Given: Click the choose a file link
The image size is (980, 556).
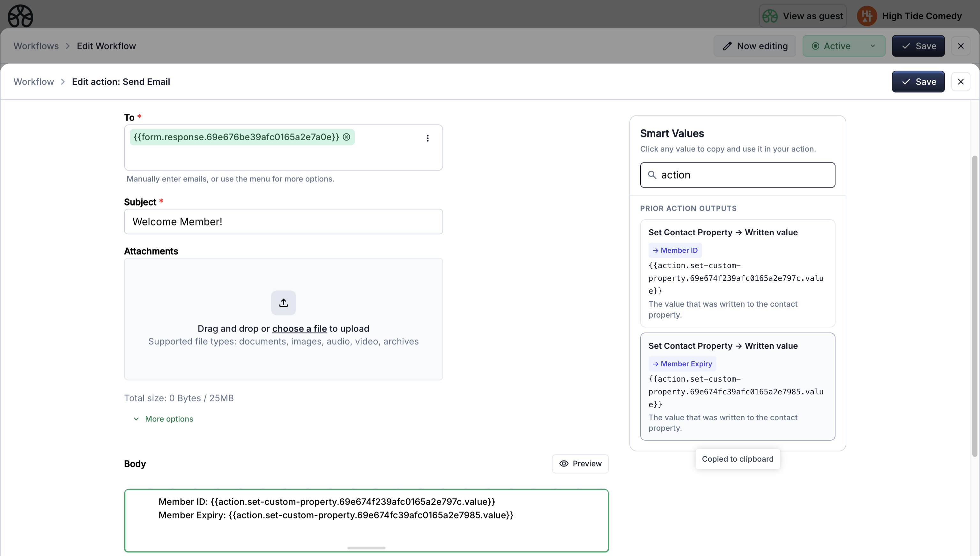Looking at the screenshot, I should 299,329.
